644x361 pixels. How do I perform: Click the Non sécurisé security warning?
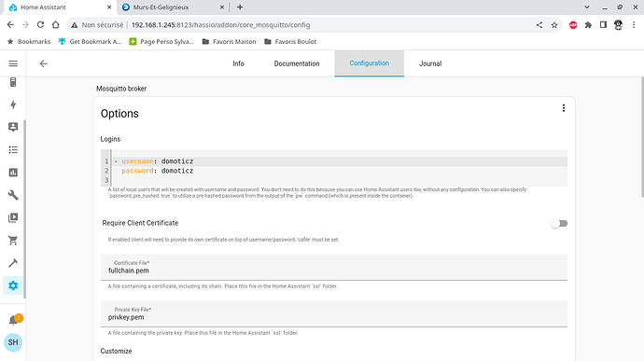coord(98,25)
